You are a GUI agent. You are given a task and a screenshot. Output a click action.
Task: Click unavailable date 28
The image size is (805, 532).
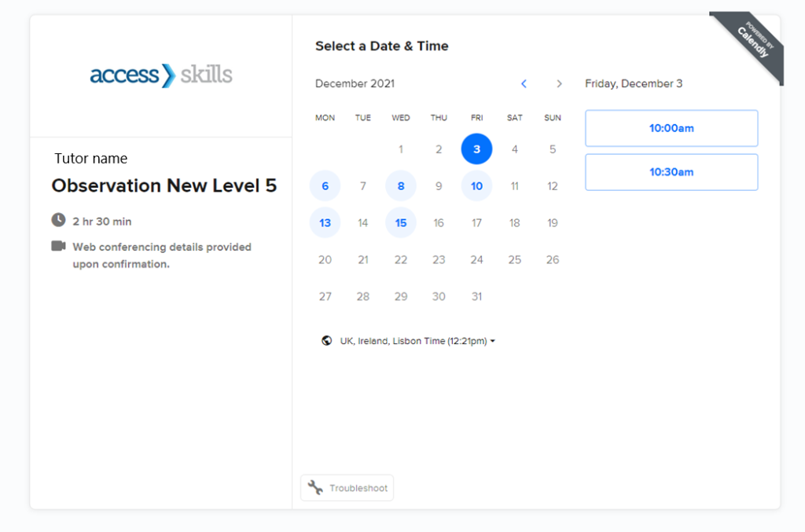[x=363, y=296]
